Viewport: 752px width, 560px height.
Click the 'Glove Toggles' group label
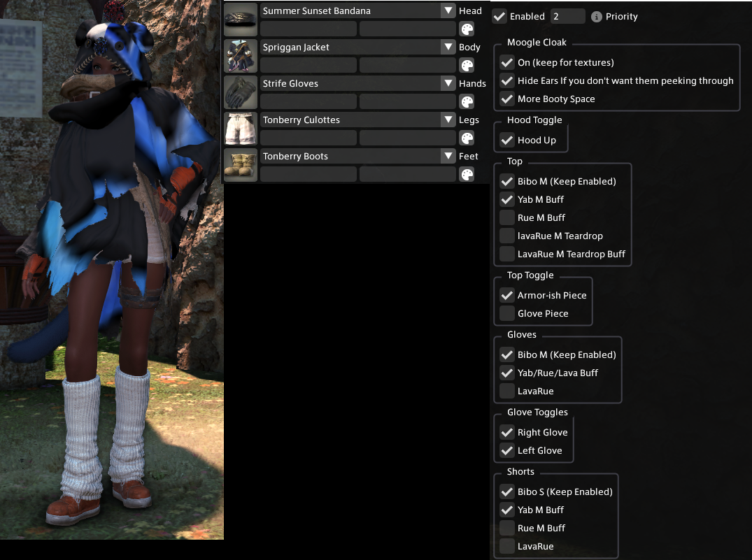pyautogui.click(x=537, y=412)
